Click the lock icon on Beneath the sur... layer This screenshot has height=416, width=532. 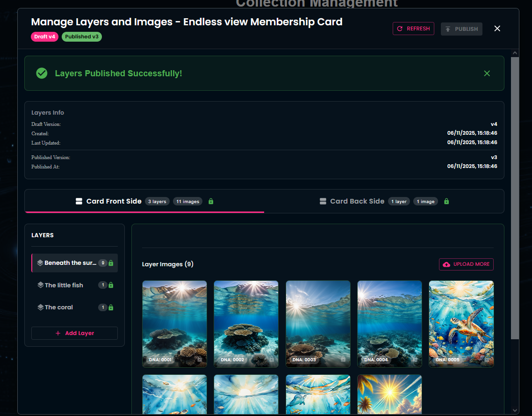point(111,263)
